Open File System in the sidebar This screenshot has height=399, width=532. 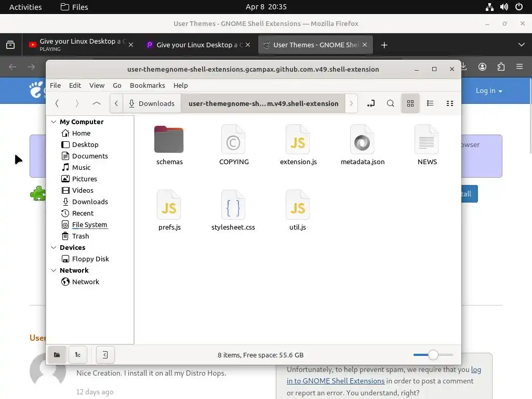pyautogui.click(x=89, y=224)
